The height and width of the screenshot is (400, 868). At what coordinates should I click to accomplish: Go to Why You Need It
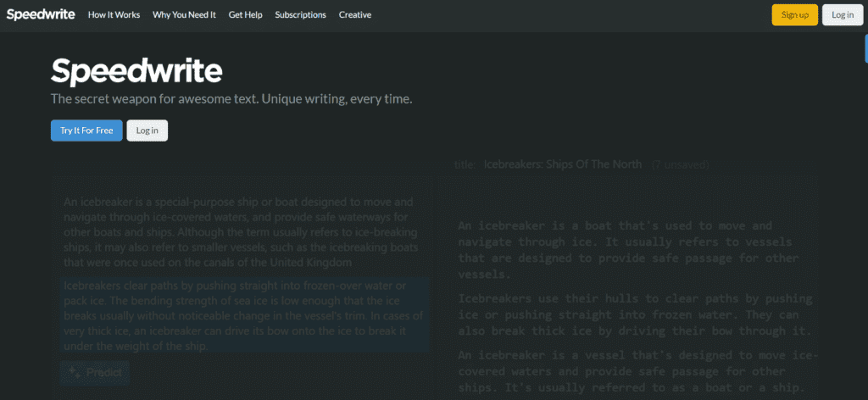(185, 15)
